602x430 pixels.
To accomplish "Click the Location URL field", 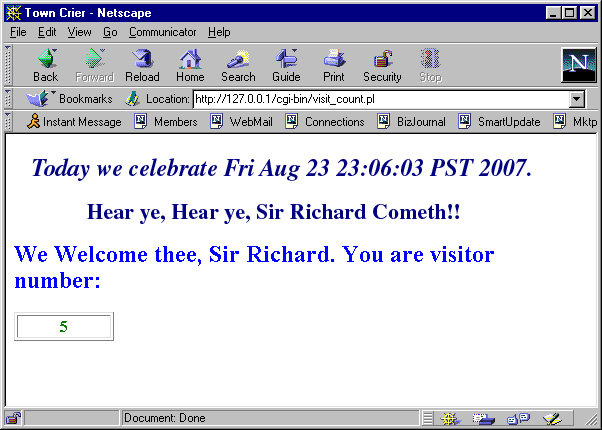I will 381,99.
